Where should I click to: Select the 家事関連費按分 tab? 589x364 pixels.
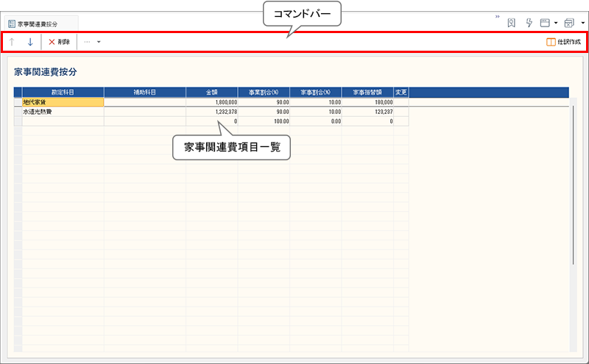pyautogui.click(x=43, y=24)
